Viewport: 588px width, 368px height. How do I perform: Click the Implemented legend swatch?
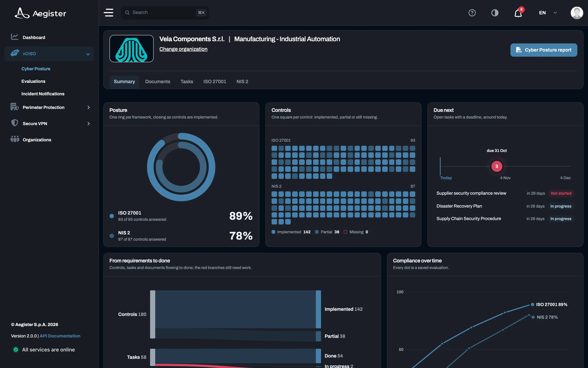point(273,232)
